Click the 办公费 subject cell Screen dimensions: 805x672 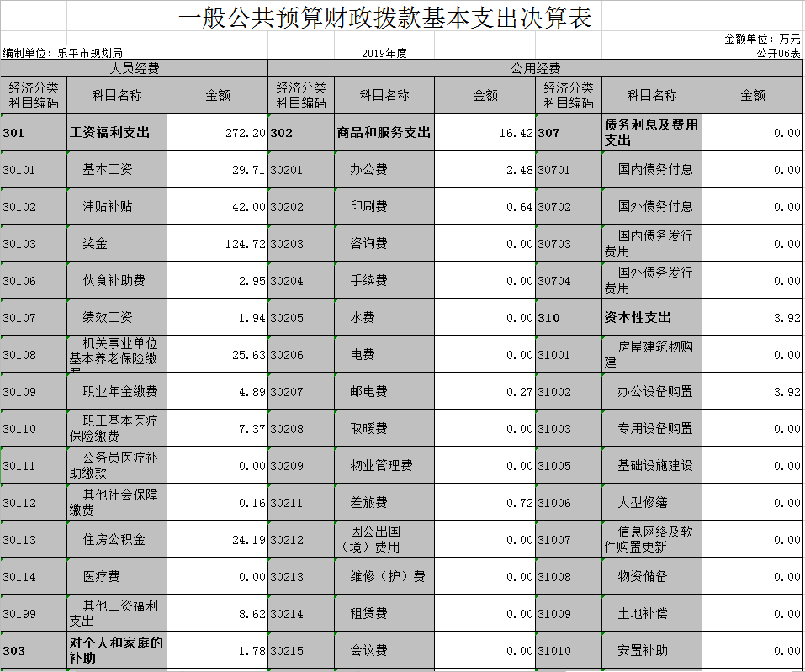[384, 170]
